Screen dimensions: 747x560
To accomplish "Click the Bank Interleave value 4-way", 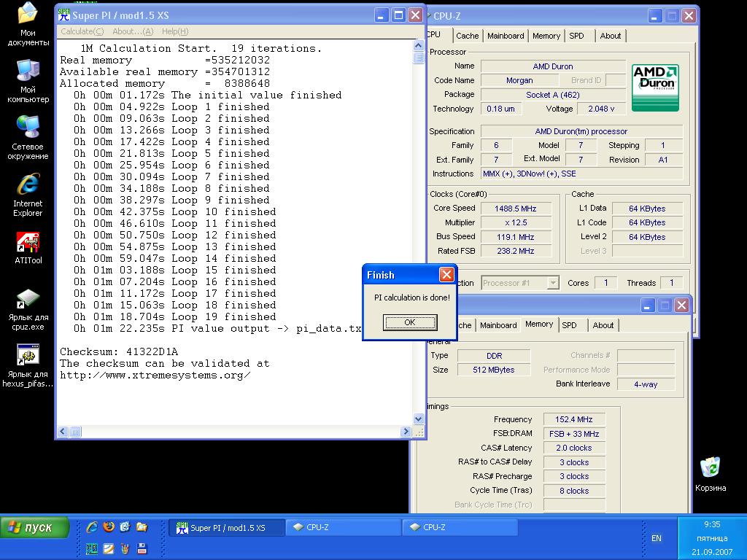I will coord(646,384).
